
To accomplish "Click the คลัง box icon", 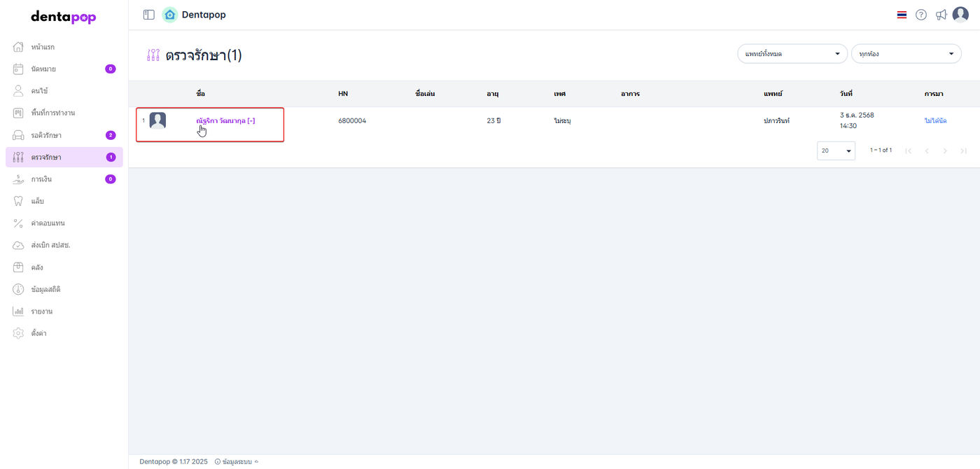I will pyautogui.click(x=19, y=267).
